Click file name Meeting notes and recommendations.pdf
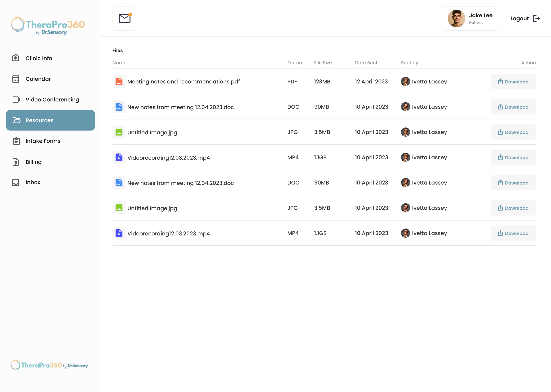Viewport: 551px width, 392px height. [x=184, y=82]
